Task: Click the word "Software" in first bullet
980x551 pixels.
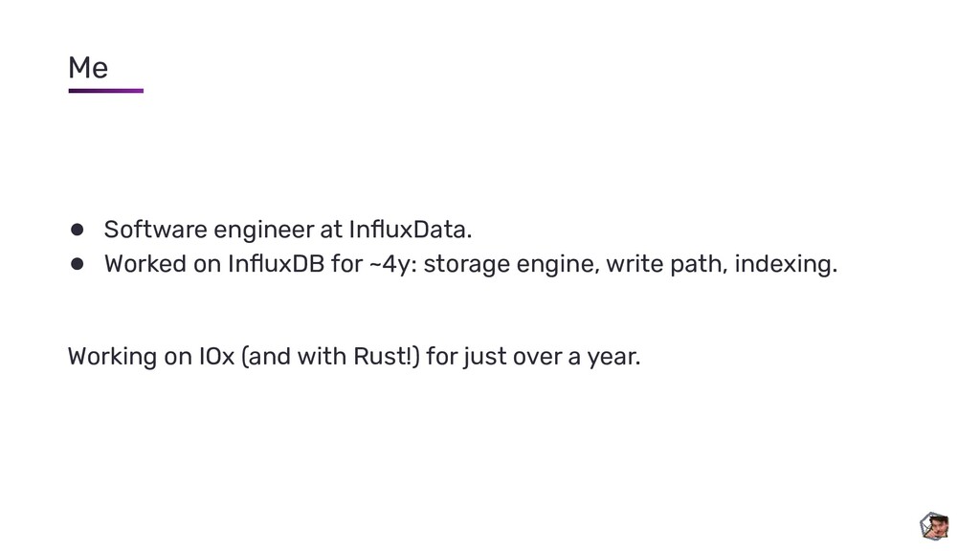Action: point(156,230)
